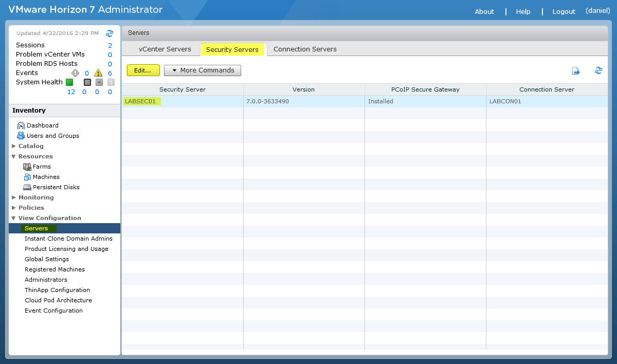Viewport: 617px width, 364px height.
Task: Open Registered Machines
Action: point(55,269)
